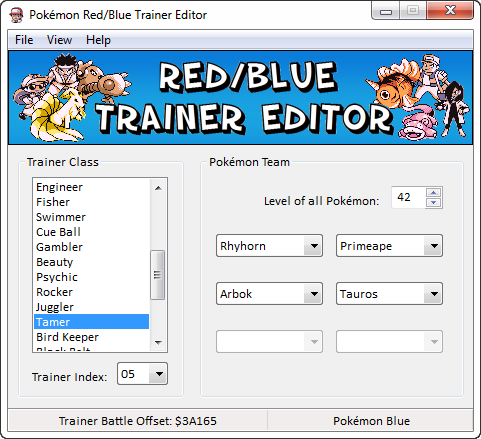This screenshot has height=439, width=481.
Task: Select Swimmer trainer class
Action: coord(91,217)
